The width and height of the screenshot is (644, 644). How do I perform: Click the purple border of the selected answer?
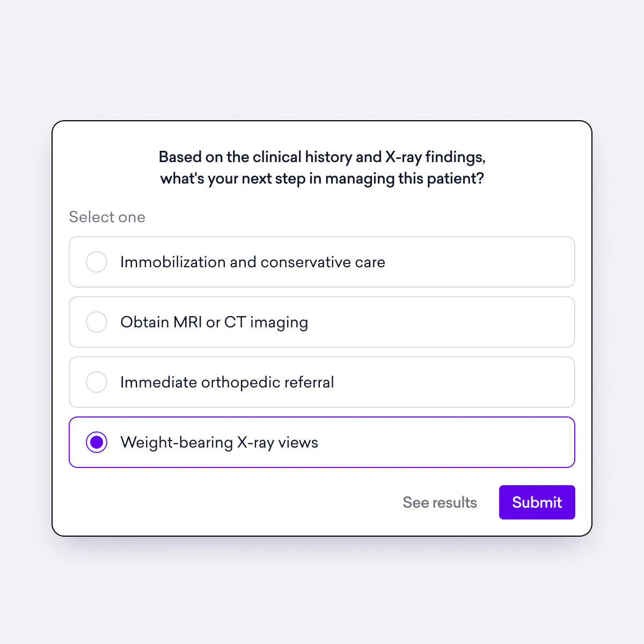(322, 417)
